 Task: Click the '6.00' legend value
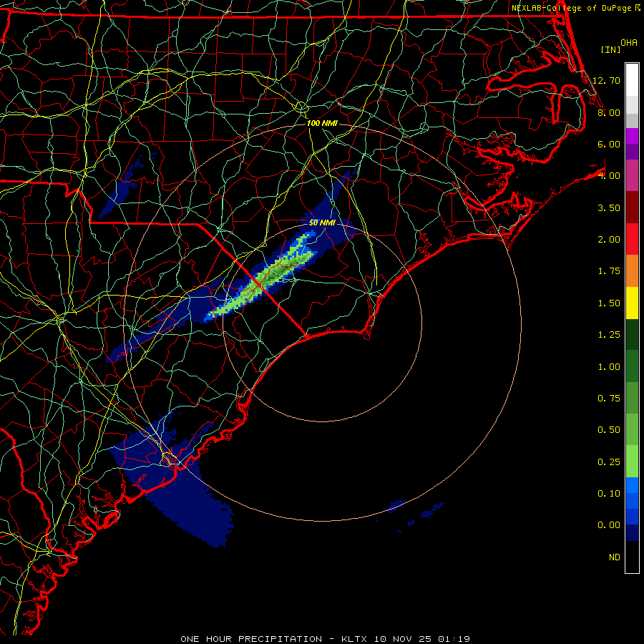[609, 144]
